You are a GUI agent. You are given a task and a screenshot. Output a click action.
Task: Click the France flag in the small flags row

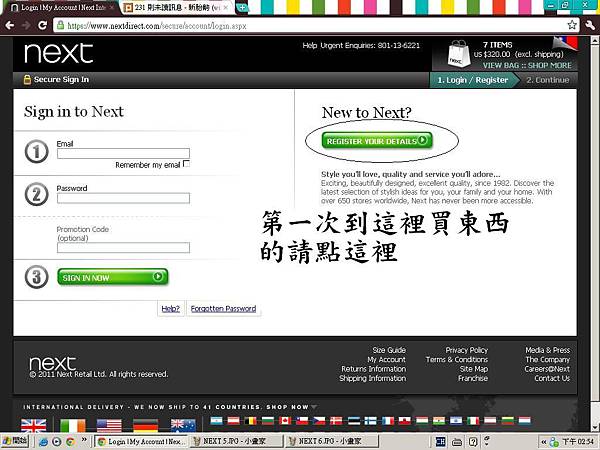click(388, 421)
